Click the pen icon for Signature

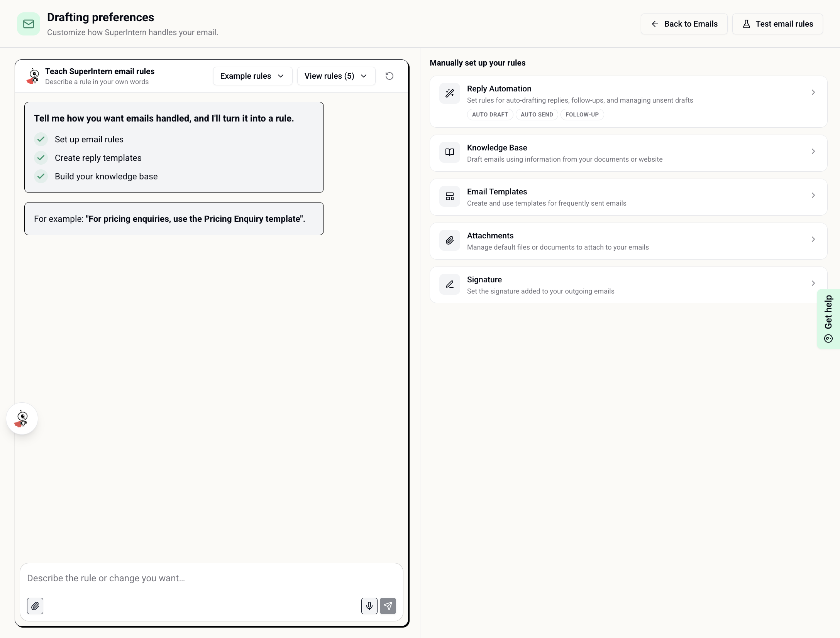[x=450, y=284]
